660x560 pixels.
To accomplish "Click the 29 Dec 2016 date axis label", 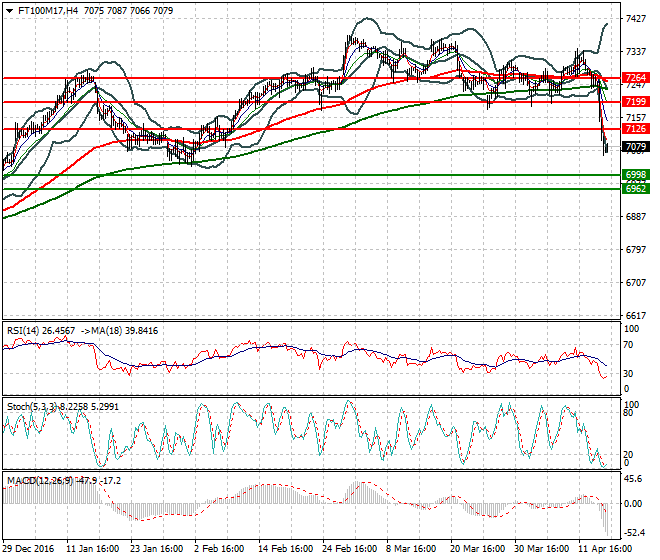I will 29,549.
